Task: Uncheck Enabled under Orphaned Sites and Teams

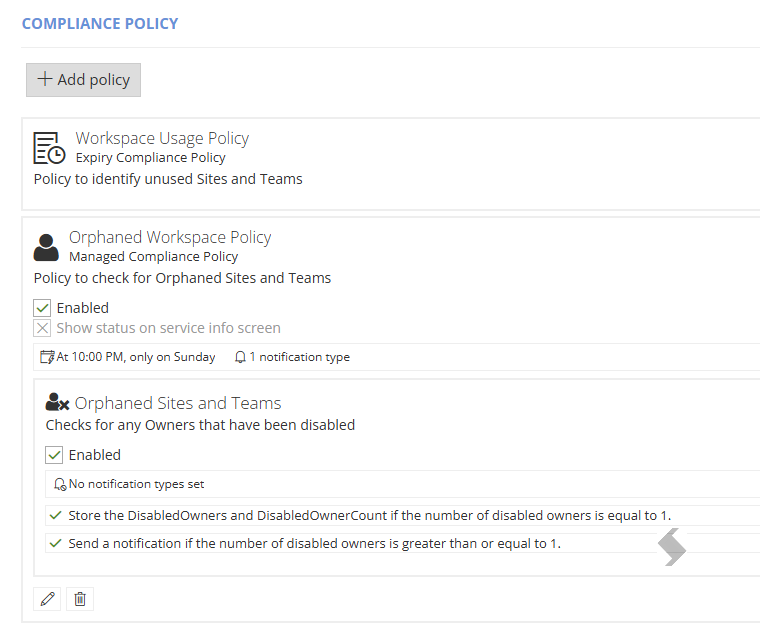Action: pyautogui.click(x=54, y=455)
